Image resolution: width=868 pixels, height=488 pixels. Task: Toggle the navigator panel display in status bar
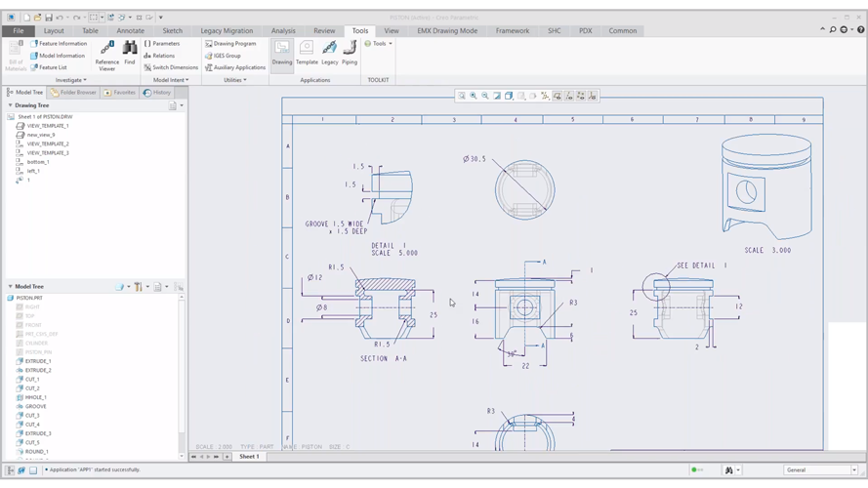[12, 470]
